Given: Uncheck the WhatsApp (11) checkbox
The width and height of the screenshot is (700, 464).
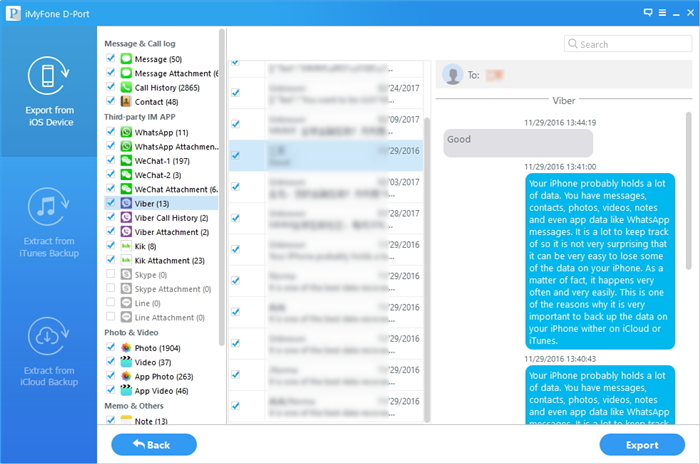Looking at the screenshot, I should click(111, 131).
